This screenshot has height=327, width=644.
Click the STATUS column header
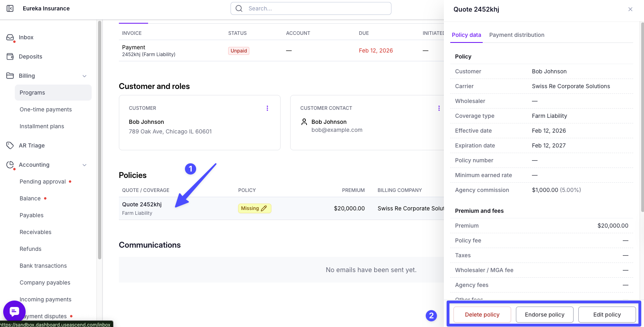click(237, 33)
